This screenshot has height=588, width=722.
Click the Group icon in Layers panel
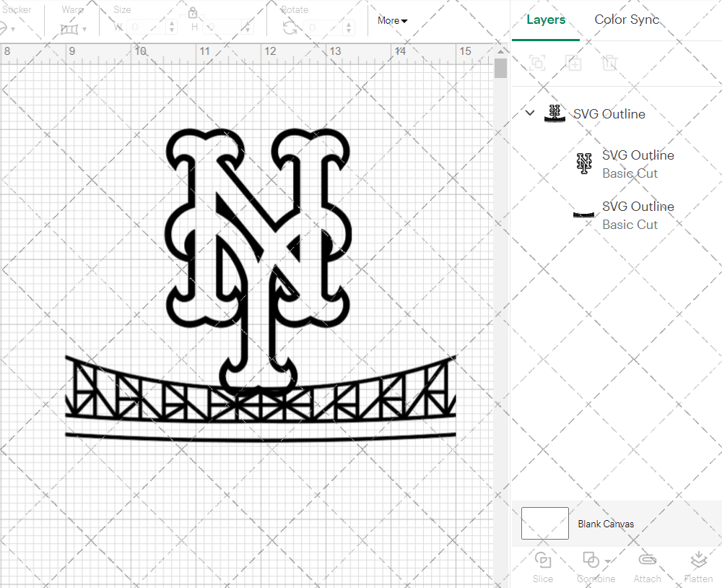point(536,63)
